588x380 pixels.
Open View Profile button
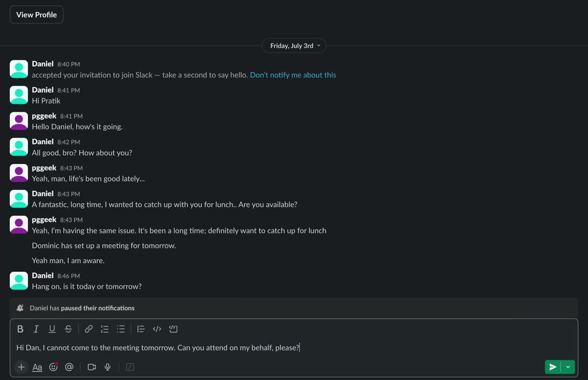36,15
